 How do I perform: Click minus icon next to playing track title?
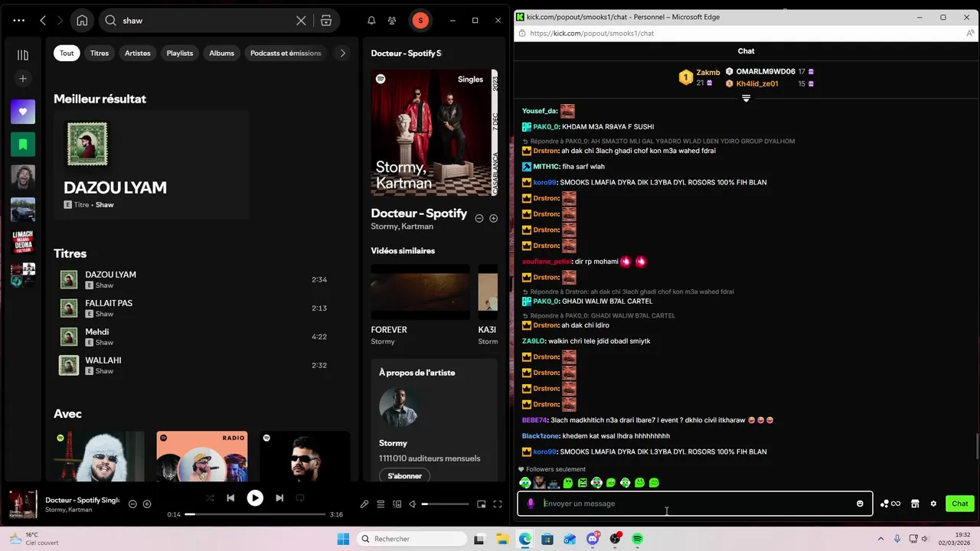tap(132, 504)
